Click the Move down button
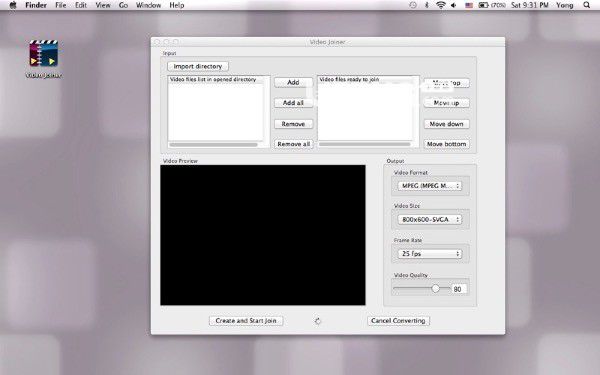This screenshot has width=600, height=375. [x=447, y=124]
